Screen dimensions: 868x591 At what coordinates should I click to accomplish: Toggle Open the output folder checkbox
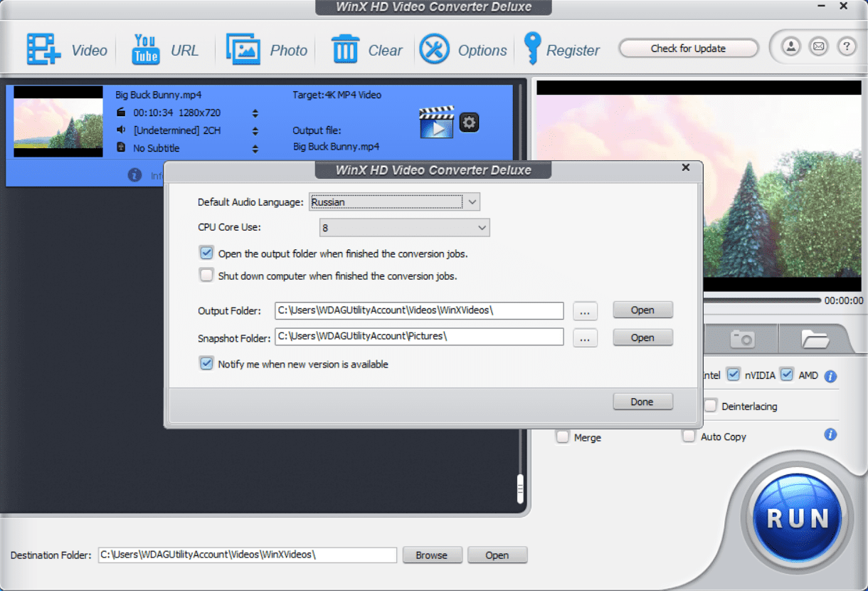point(206,253)
